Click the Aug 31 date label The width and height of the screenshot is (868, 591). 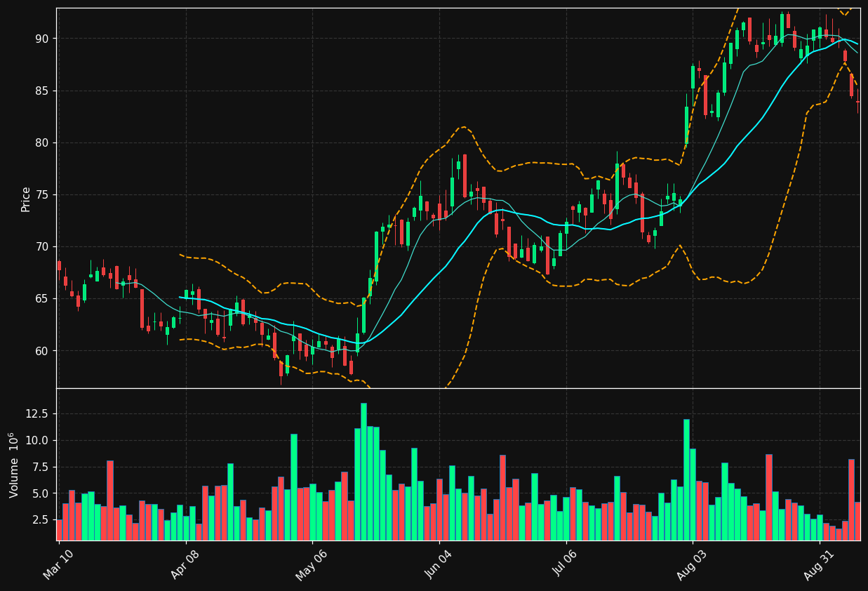[820, 564]
